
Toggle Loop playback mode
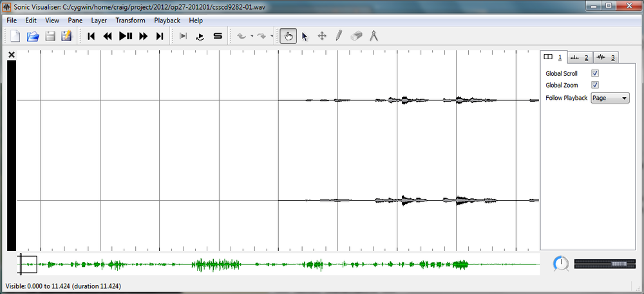click(200, 36)
